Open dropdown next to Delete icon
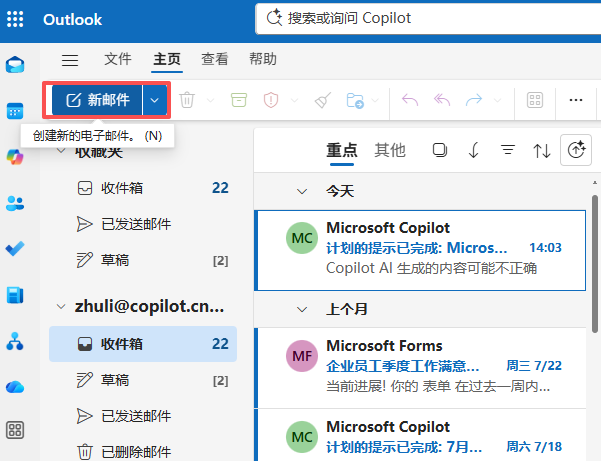The image size is (601, 461). 210,100
